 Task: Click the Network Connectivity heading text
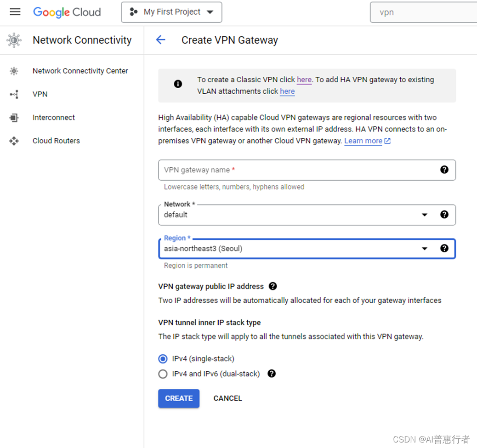pos(82,40)
